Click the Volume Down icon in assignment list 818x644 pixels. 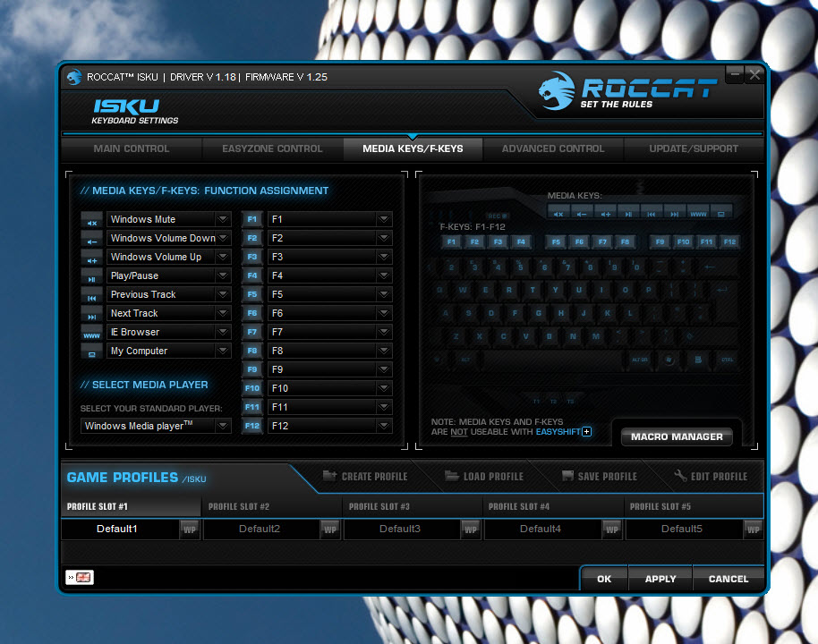(x=92, y=239)
